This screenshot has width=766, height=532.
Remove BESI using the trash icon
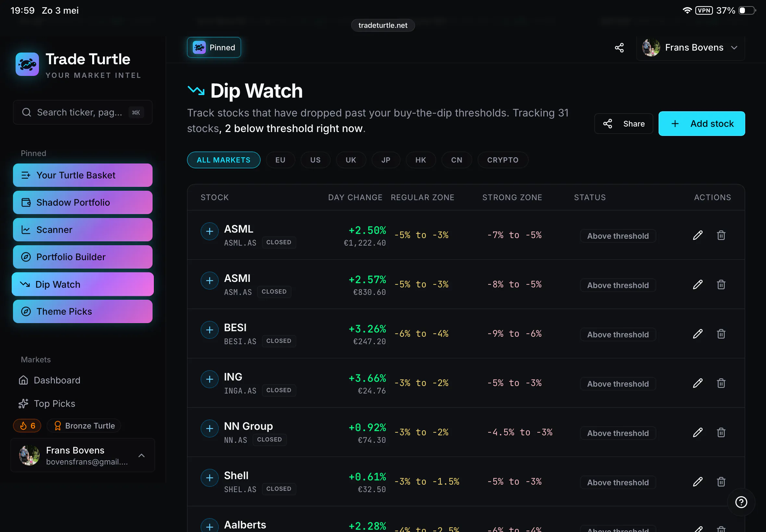click(721, 334)
